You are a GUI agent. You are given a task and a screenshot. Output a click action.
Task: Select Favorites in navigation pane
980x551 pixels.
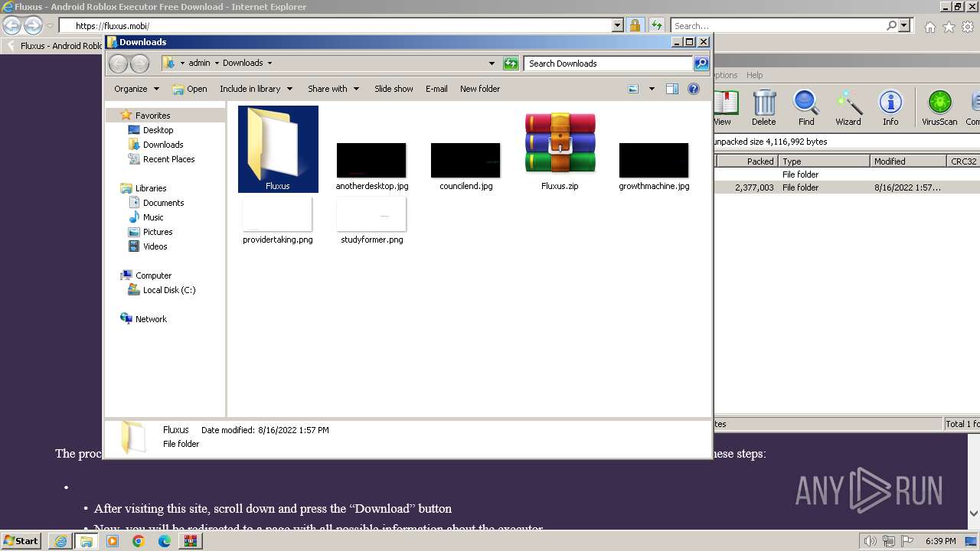[153, 116]
